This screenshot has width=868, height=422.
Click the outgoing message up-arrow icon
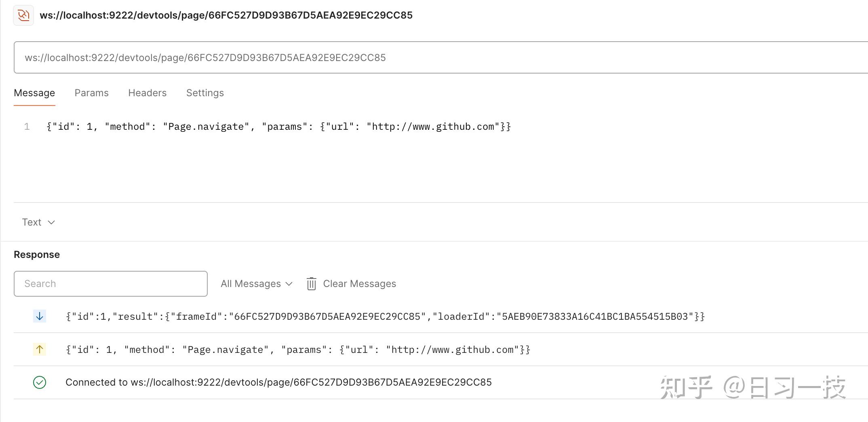[x=40, y=350]
